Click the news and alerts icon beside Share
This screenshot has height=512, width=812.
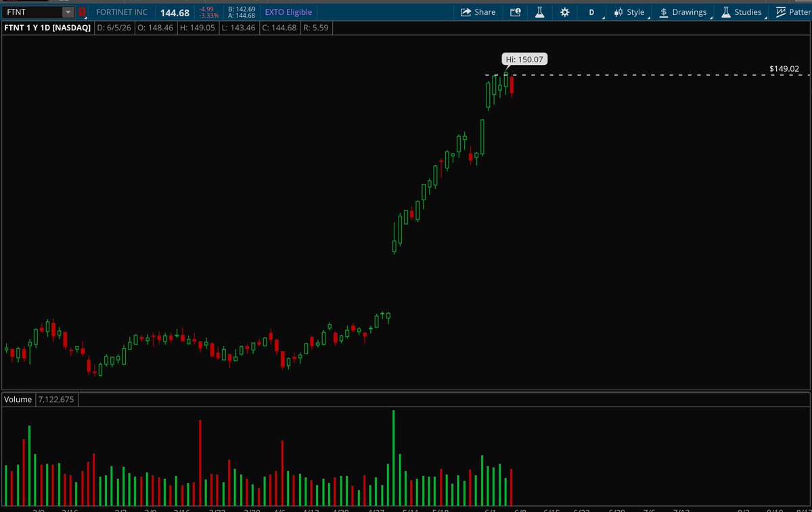coord(515,12)
